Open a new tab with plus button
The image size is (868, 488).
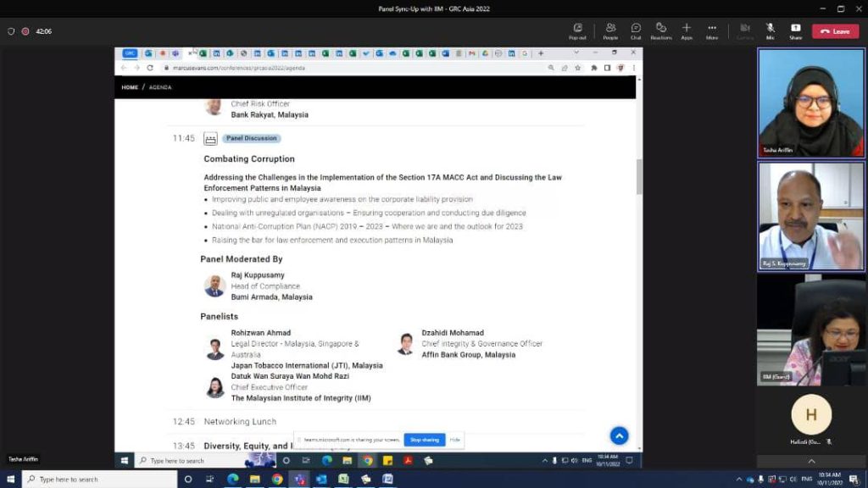(x=541, y=53)
